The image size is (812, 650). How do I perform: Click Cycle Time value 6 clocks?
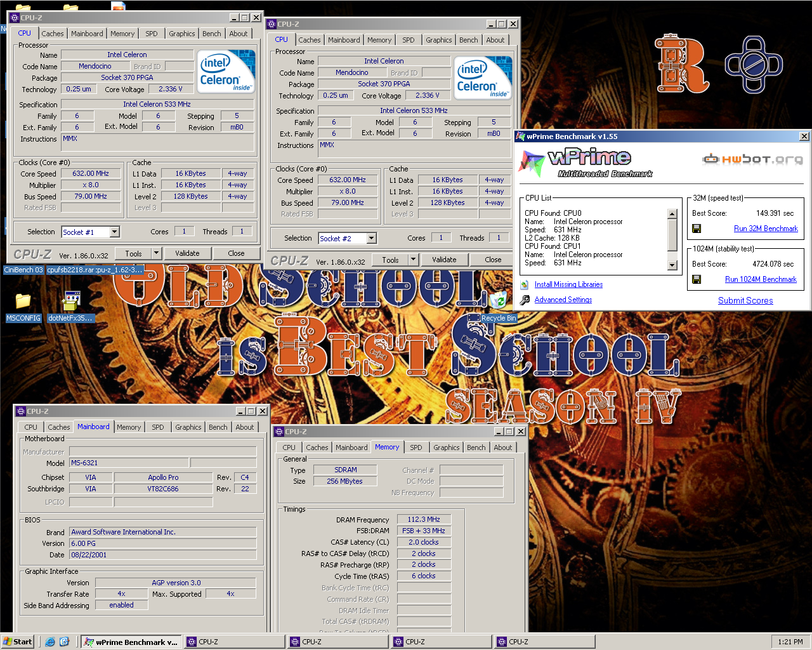click(x=424, y=576)
